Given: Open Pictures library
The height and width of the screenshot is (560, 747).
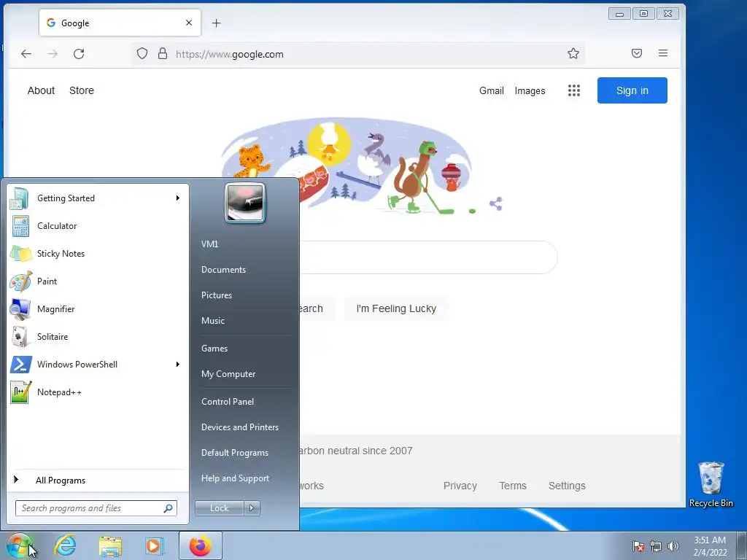Looking at the screenshot, I should 216,295.
